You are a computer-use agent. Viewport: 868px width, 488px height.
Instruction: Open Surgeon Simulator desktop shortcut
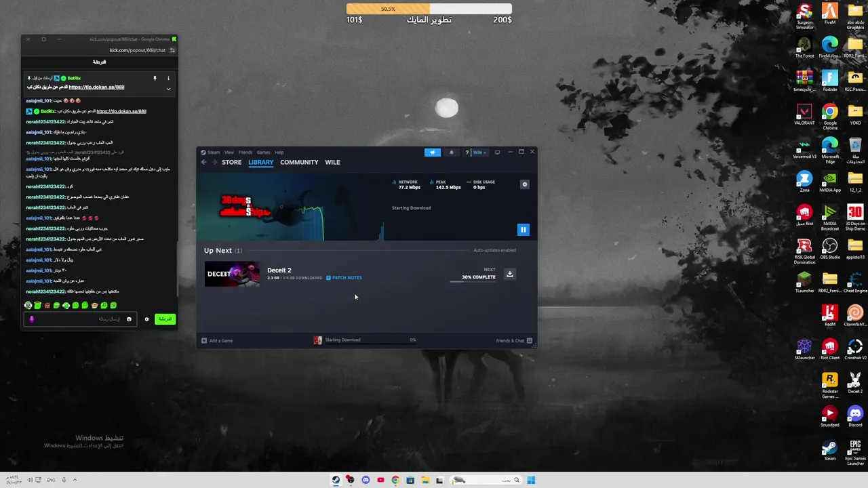(x=804, y=16)
